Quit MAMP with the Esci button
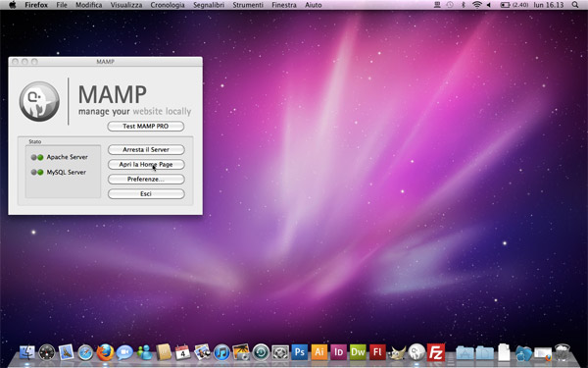The height and width of the screenshot is (368, 588). click(146, 193)
